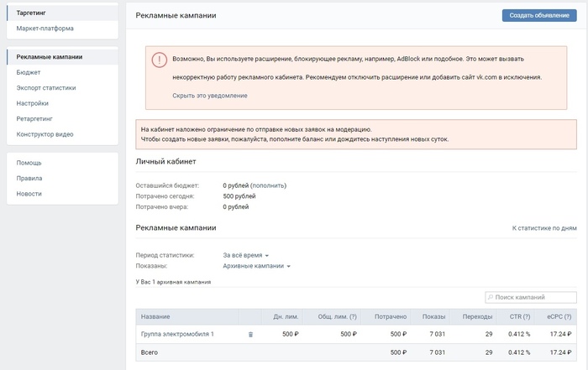Open Ретаргетинг from the sidebar
This screenshot has height=370, width=588.
click(x=35, y=119)
